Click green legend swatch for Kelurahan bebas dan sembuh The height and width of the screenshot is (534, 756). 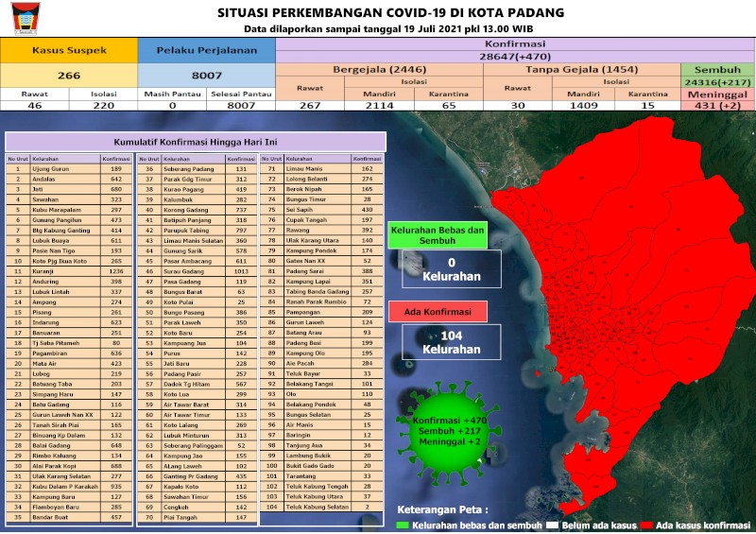click(x=403, y=525)
